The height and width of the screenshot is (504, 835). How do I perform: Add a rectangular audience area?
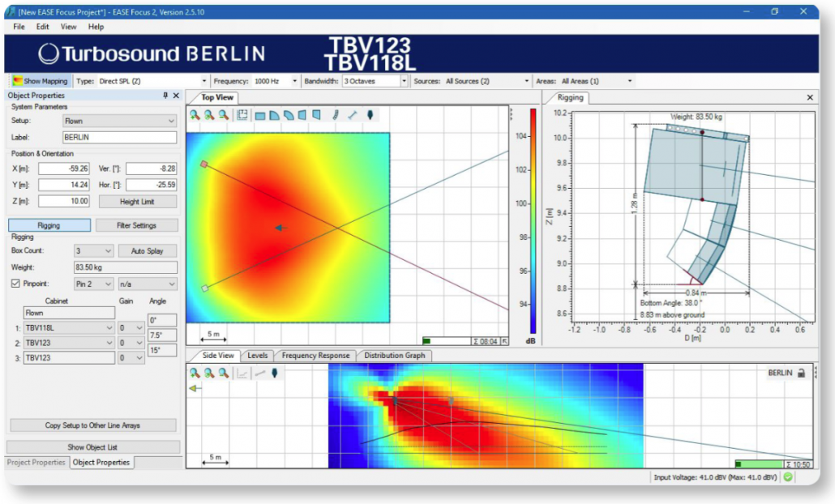pos(260,116)
